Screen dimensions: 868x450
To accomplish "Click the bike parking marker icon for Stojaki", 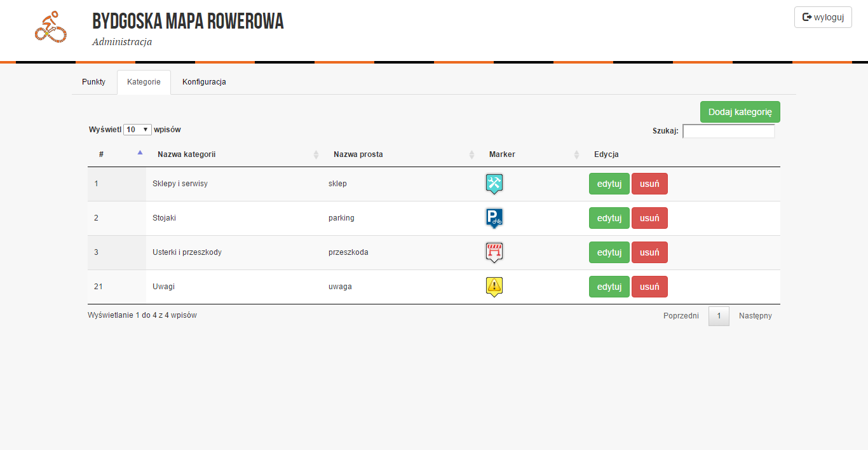I will [x=494, y=218].
